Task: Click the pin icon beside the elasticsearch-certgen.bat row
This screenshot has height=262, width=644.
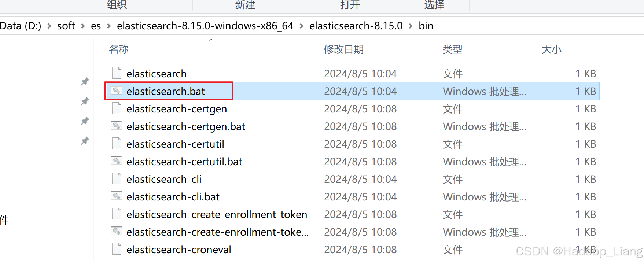Action: point(85,121)
